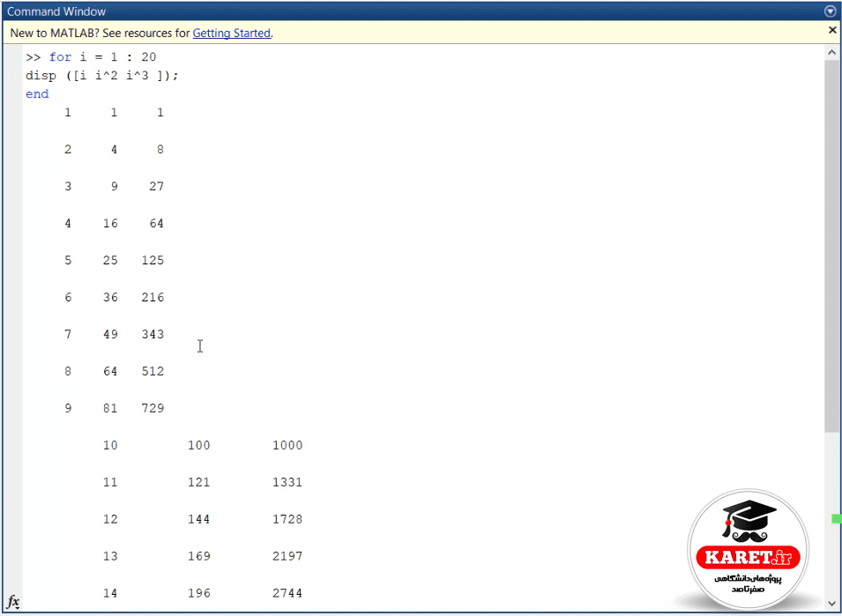Viewport: 842px width, 616px height.
Task: Click the value 2744 in output
Action: point(287,593)
